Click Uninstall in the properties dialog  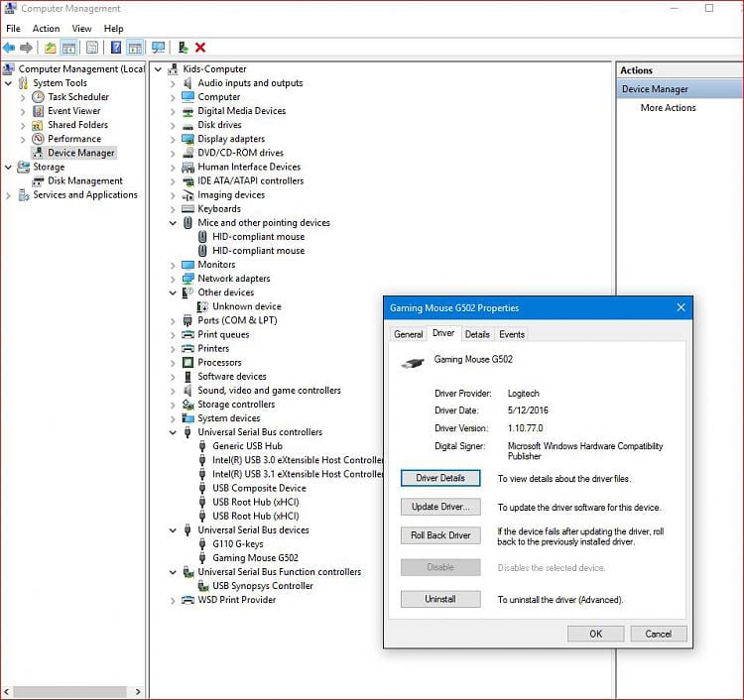point(440,600)
